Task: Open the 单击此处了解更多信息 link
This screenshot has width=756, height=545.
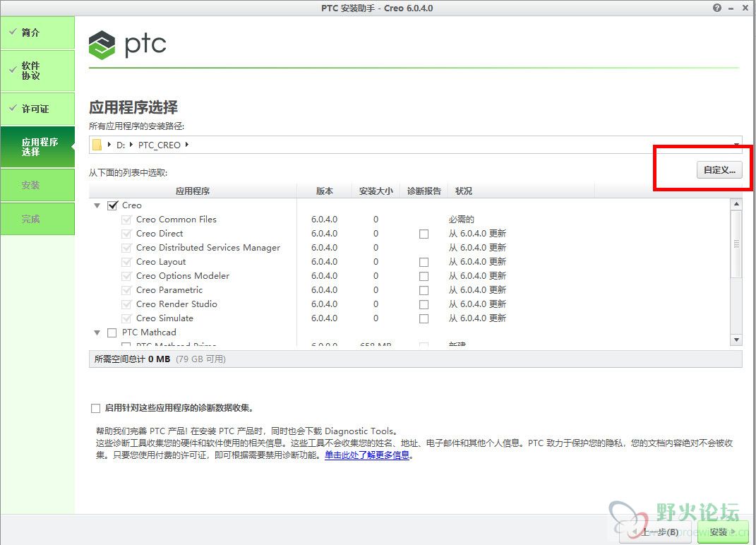Action: point(367,455)
